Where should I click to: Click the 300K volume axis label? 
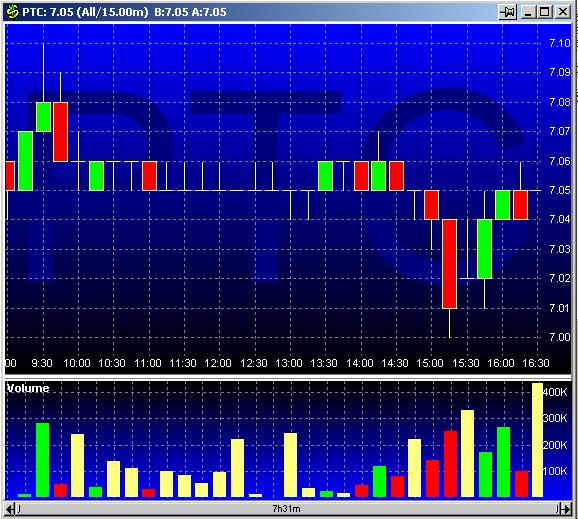coord(555,418)
